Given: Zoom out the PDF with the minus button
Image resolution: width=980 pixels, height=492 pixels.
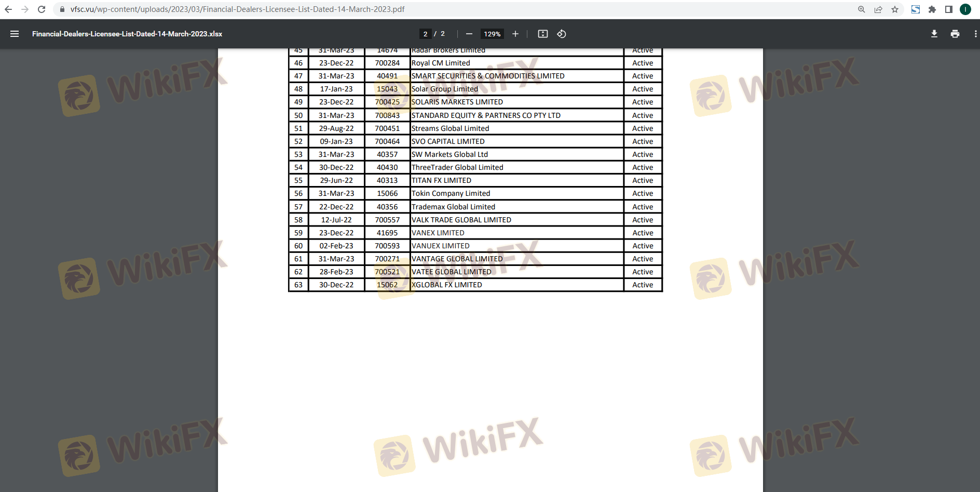Looking at the screenshot, I should (469, 34).
